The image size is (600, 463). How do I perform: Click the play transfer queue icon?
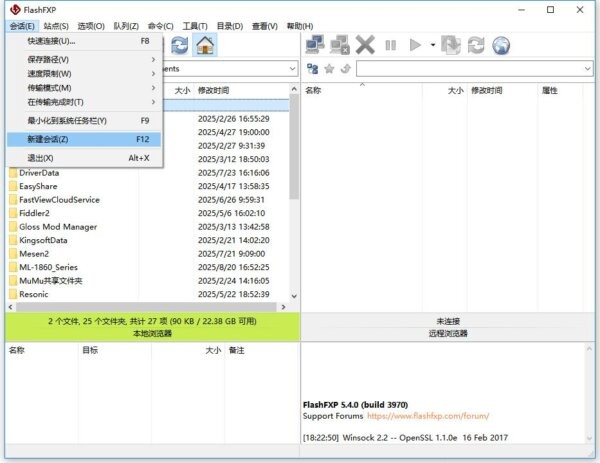(415, 45)
